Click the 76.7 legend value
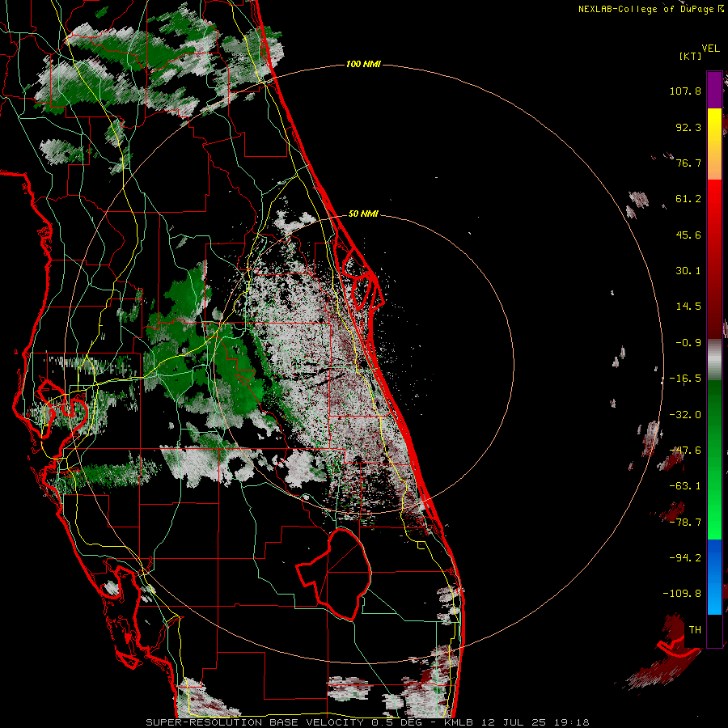This screenshot has height=728, width=728. pos(688,163)
